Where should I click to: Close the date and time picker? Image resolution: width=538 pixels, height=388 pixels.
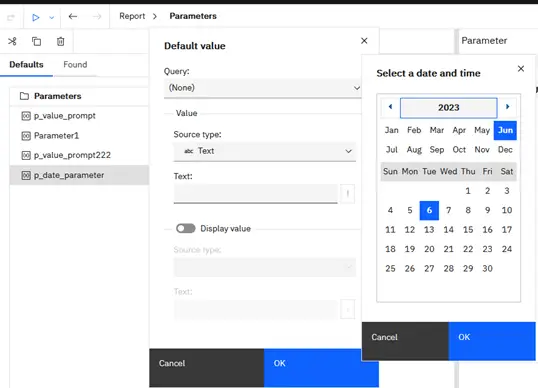click(x=521, y=69)
